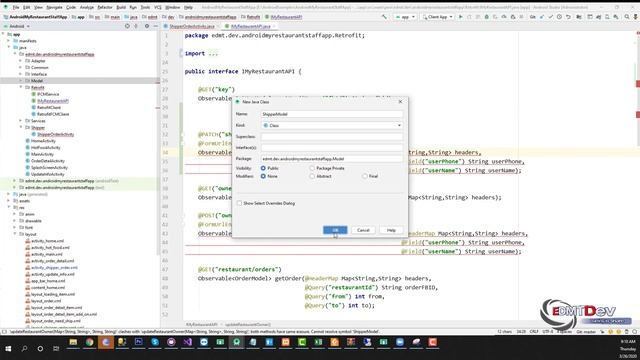
Task: Open the Refactor menu
Action: [x=104, y=7]
